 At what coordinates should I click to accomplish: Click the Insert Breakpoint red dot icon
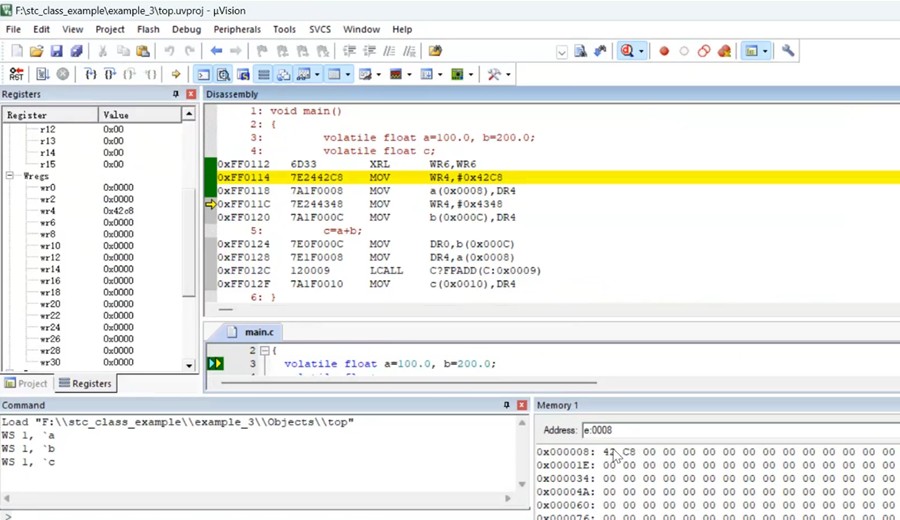tap(664, 51)
